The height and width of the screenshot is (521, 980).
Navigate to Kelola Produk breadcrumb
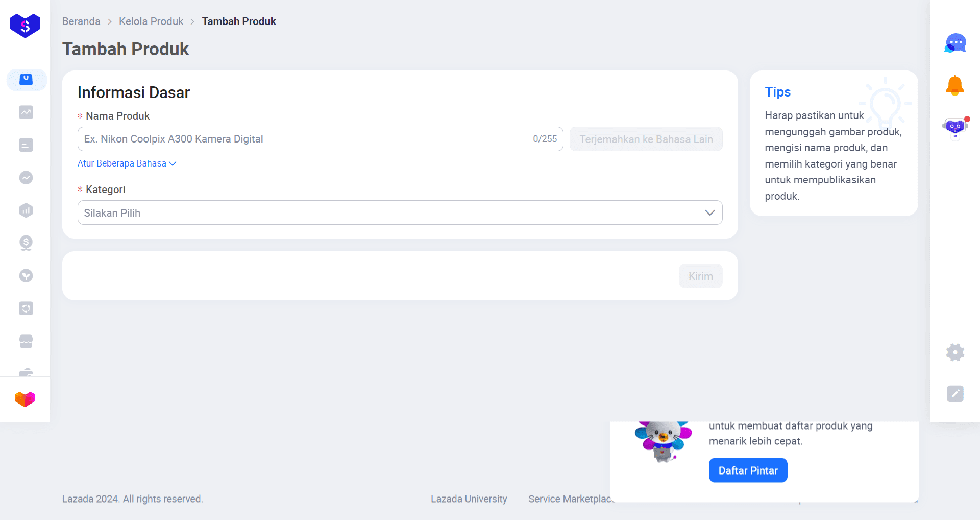coord(151,21)
